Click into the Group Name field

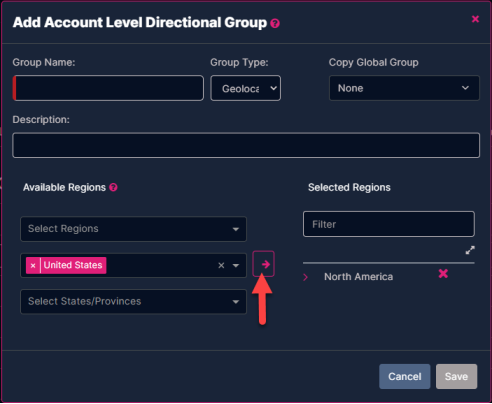(x=108, y=88)
